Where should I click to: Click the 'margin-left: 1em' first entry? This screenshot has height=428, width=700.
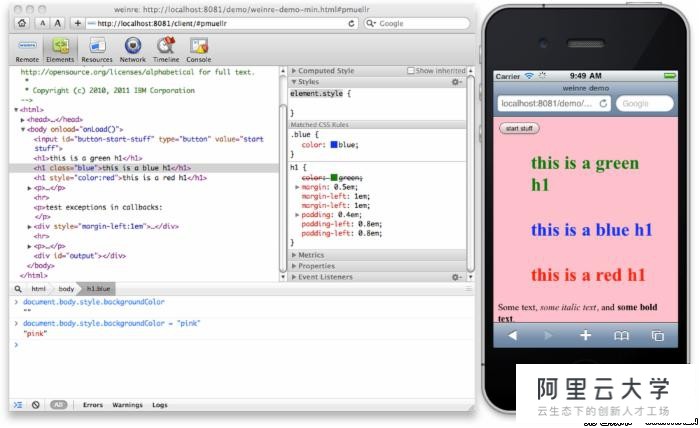pos(336,196)
